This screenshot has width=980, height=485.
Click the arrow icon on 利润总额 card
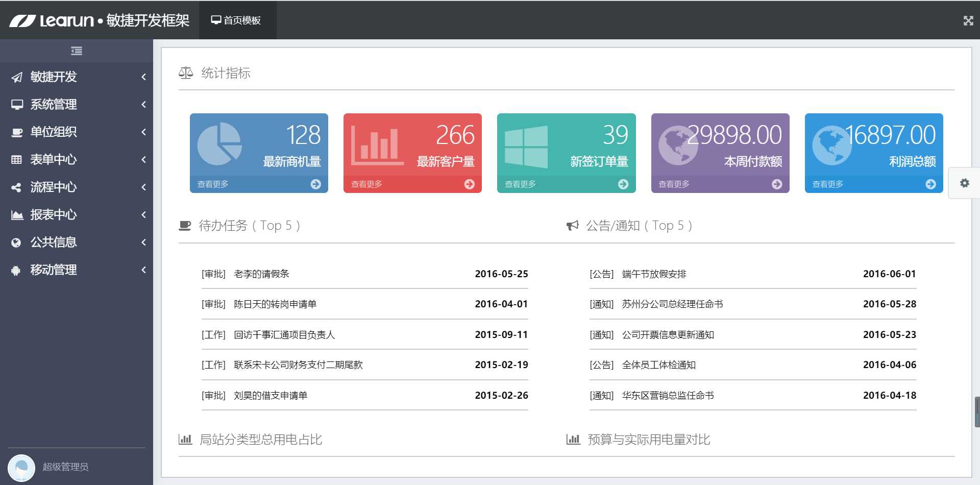click(x=930, y=184)
